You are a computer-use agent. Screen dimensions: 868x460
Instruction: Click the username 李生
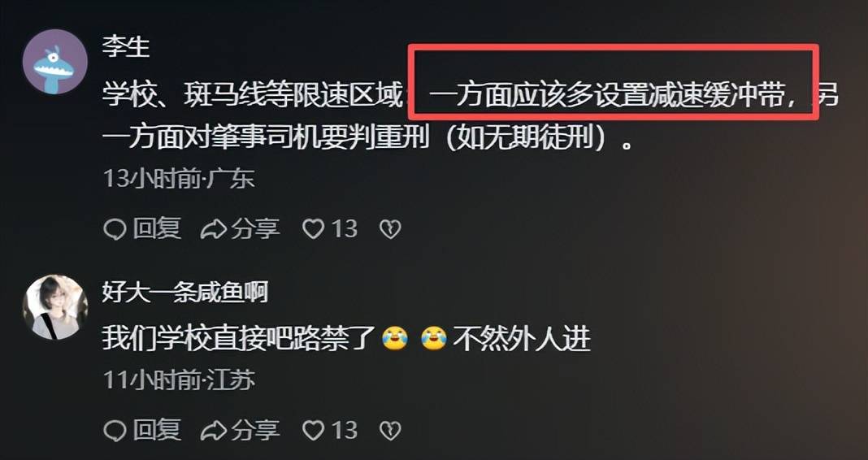click(126, 48)
